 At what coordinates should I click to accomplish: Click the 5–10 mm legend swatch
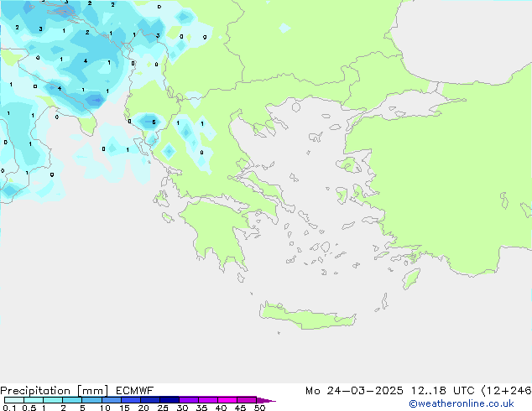pyautogui.click(x=91, y=400)
